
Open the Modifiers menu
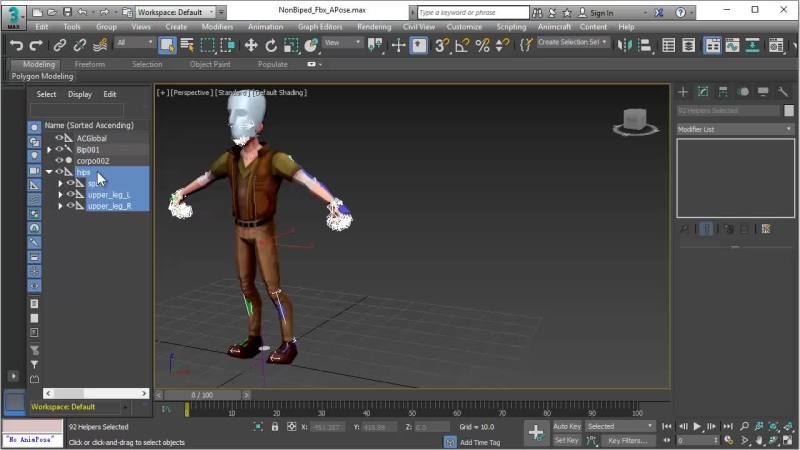[x=217, y=27]
